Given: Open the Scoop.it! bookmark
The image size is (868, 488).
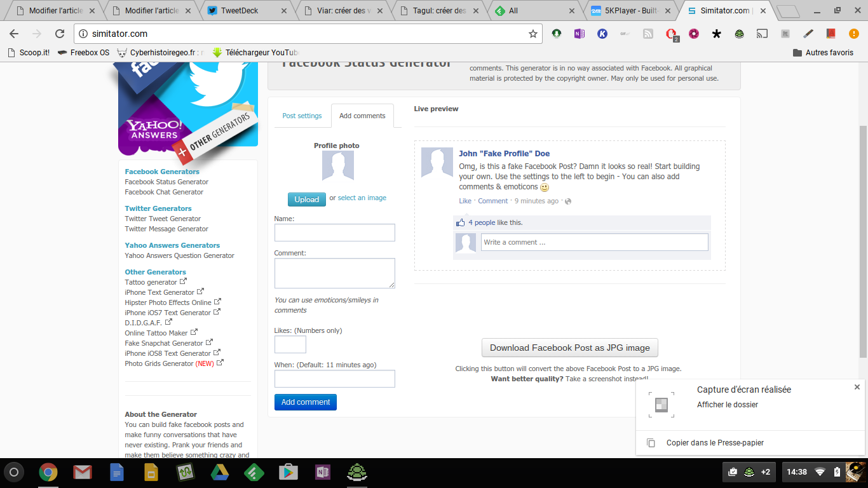Looking at the screenshot, I should 29,53.
